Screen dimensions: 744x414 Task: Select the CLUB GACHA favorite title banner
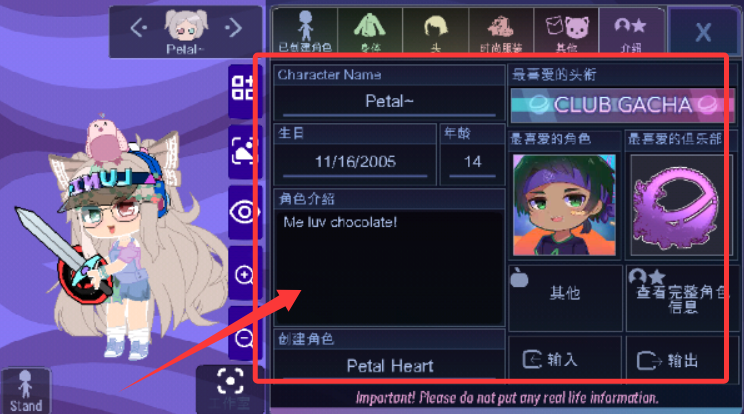[622, 105]
